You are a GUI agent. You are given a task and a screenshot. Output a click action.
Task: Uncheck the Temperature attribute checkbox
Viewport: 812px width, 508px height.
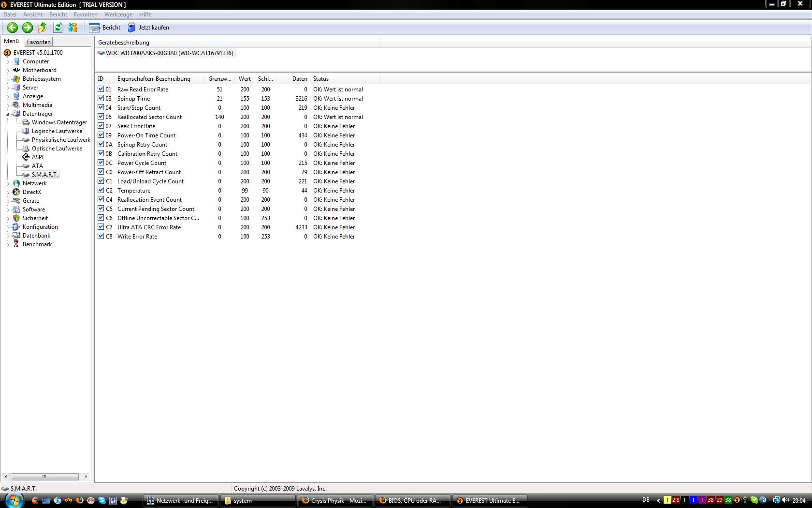tap(101, 190)
